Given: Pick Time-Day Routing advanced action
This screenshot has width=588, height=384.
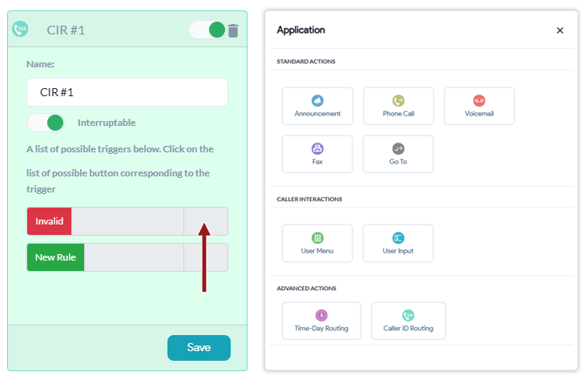Looking at the screenshot, I should pyautogui.click(x=321, y=321).
